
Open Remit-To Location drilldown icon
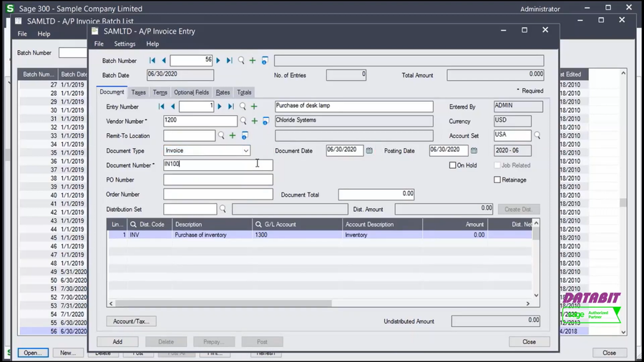(x=245, y=135)
